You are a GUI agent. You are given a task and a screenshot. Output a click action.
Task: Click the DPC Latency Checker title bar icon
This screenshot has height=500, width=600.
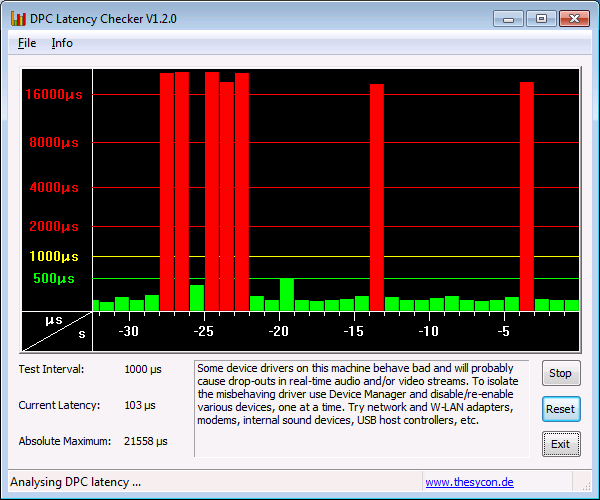pyautogui.click(x=18, y=18)
